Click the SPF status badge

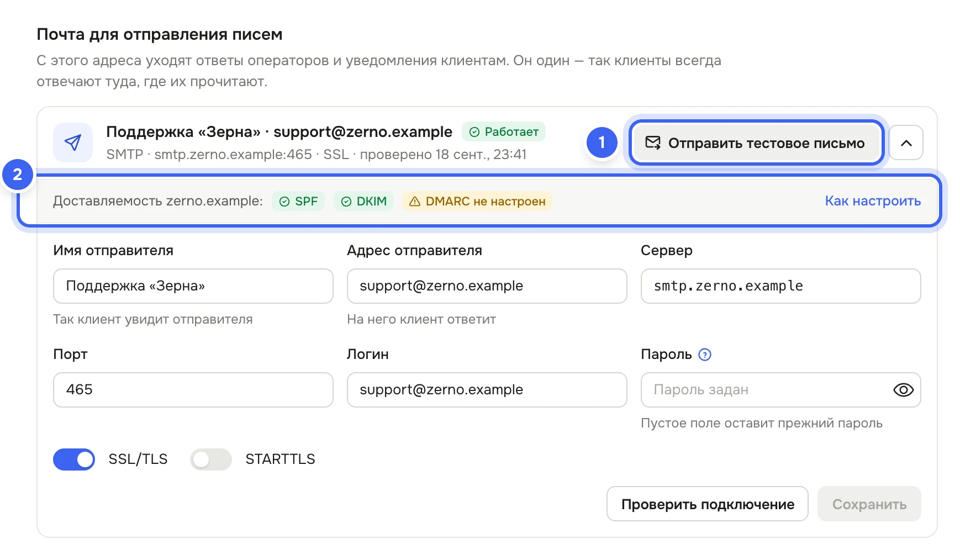coord(298,201)
